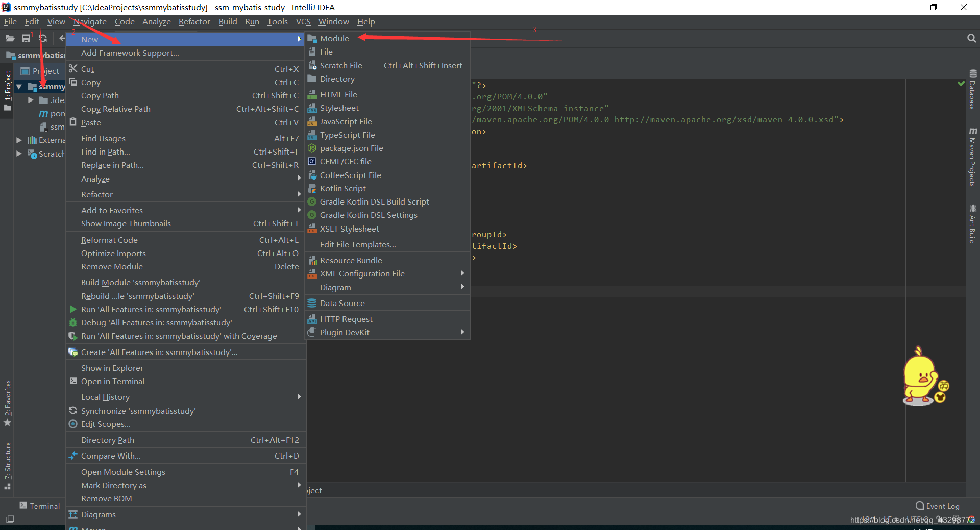Screen dimensions: 980x530
Task: Click Edit Scopes entry
Action: pyautogui.click(x=186, y=424)
